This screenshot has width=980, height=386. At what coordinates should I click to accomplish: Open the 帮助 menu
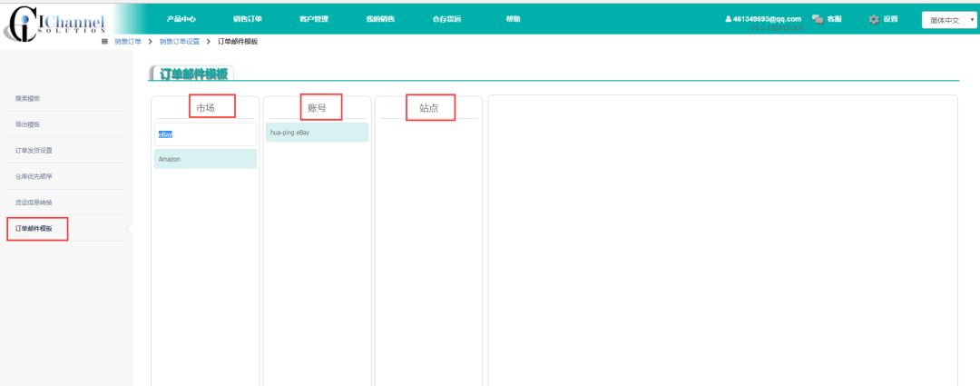(513, 19)
